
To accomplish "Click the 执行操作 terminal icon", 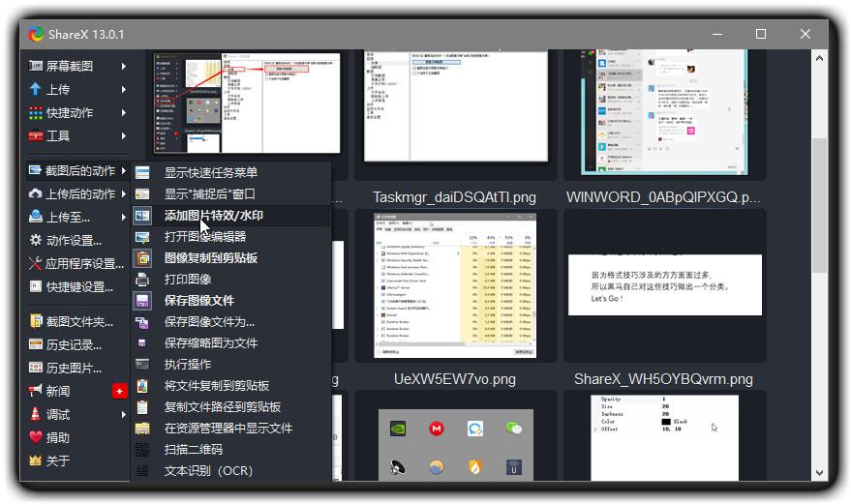I will point(142,364).
